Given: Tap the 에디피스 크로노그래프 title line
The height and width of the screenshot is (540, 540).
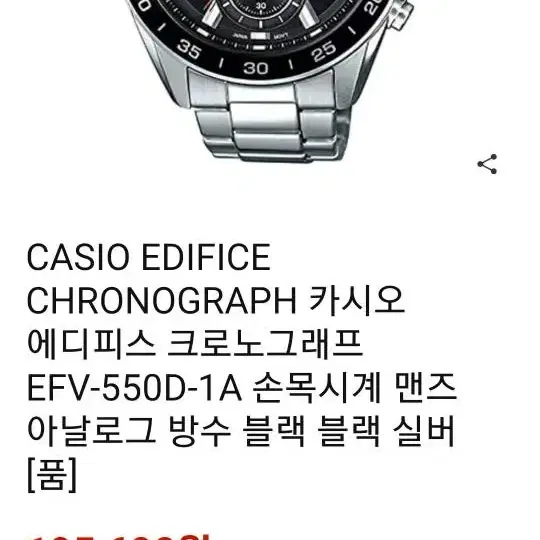Looking at the screenshot, I should 195,344.
